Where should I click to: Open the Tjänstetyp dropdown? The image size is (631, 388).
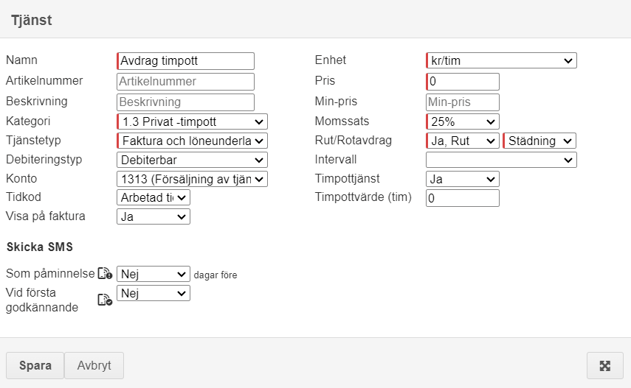pyautogui.click(x=192, y=141)
